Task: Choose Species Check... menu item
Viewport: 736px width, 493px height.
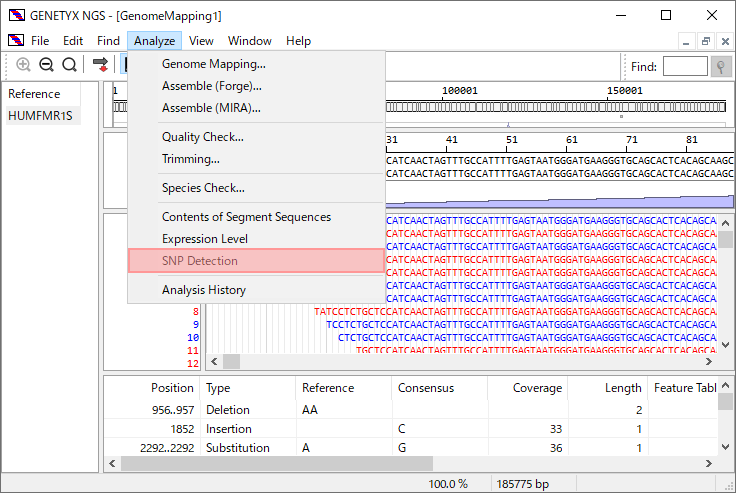Action: click(256, 188)
